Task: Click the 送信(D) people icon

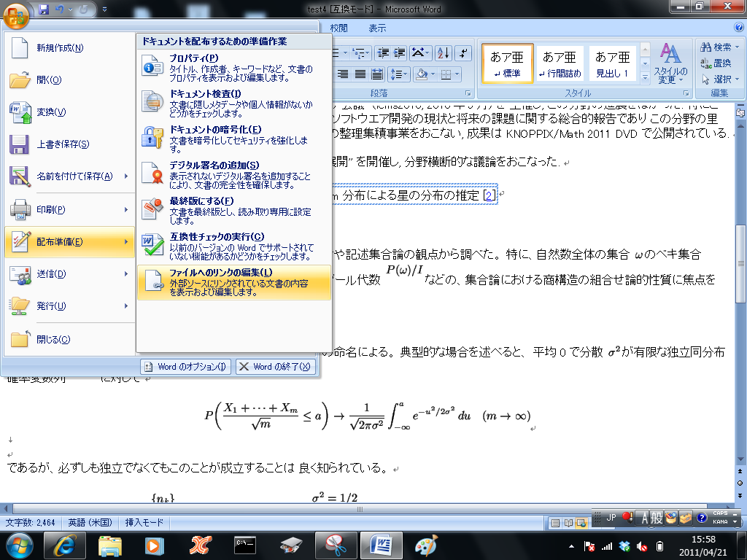Action: click(20, 274)
